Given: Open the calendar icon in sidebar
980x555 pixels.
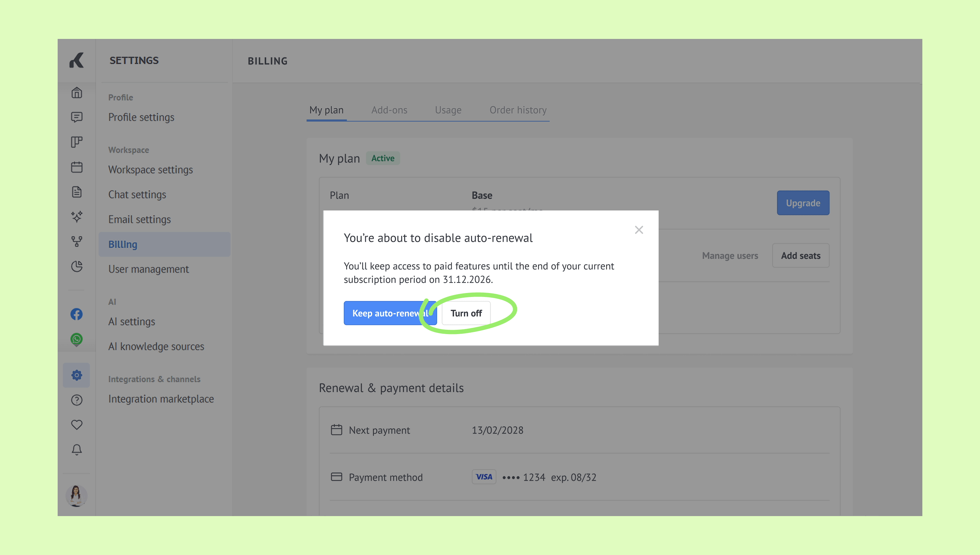Looking at the screenshot, I should [77, 167].
